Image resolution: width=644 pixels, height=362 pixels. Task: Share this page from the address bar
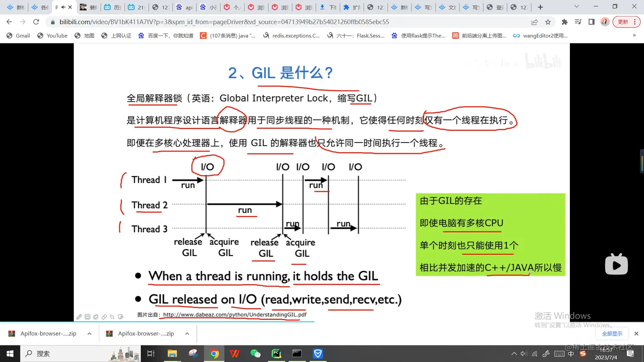pyautogui.click(x=535, y=22)
